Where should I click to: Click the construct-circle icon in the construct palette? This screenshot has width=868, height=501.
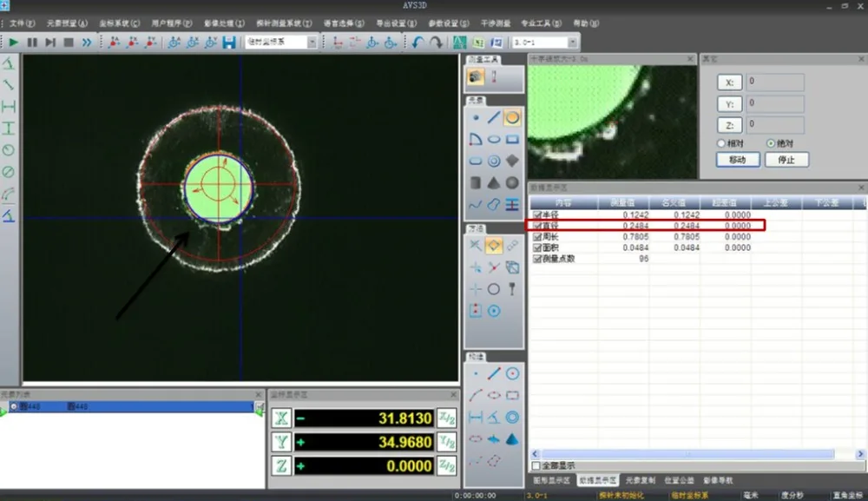pyautogui.click(x=513, y=373)
